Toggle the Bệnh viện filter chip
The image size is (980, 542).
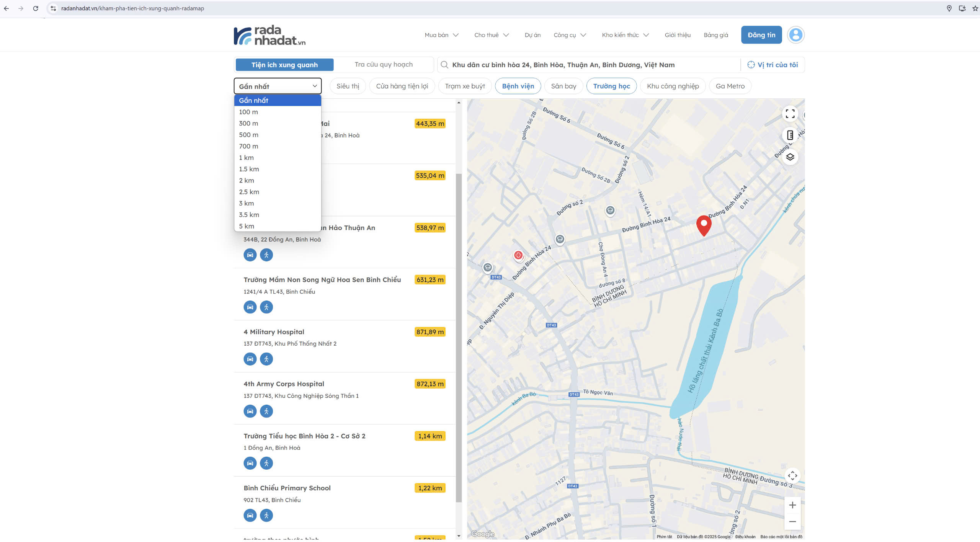[518, 86]
